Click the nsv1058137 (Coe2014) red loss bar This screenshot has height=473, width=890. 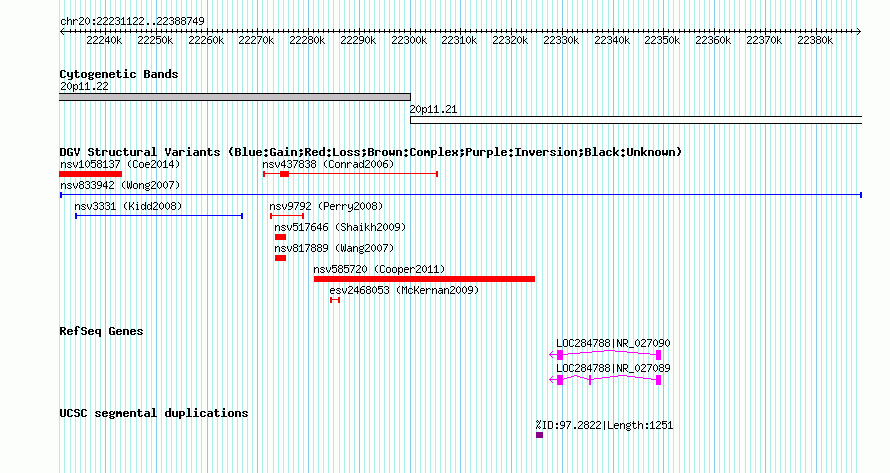(91, 174)
